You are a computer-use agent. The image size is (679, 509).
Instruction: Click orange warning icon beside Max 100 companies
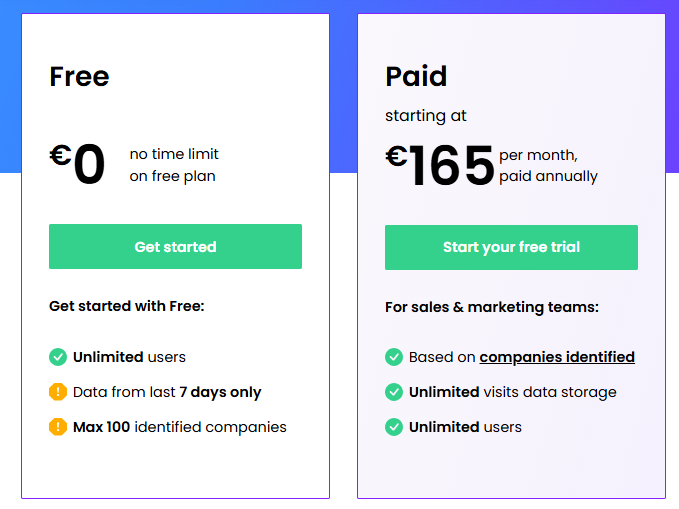pos(58,427)
